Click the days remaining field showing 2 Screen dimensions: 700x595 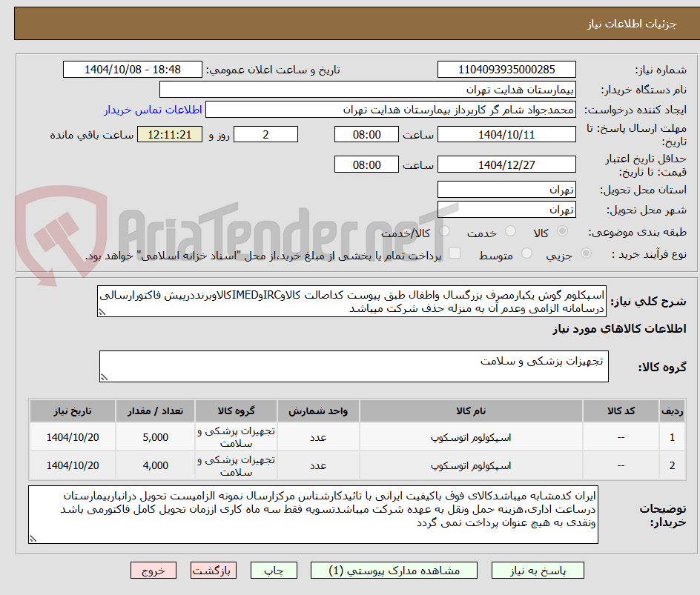[265, 134]
